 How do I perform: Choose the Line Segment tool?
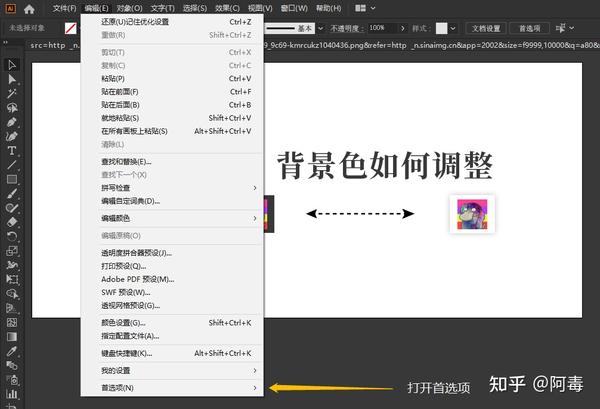pos(12,165)
